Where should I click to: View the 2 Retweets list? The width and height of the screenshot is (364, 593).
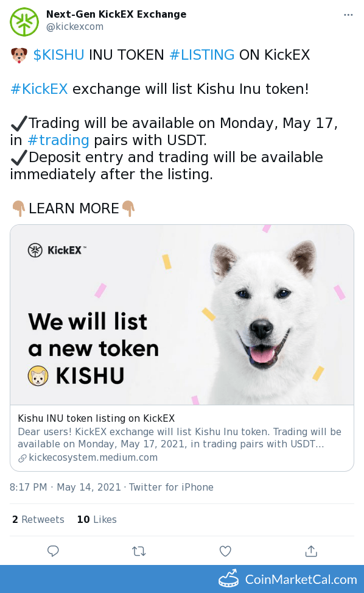click(x=38, y=519)
